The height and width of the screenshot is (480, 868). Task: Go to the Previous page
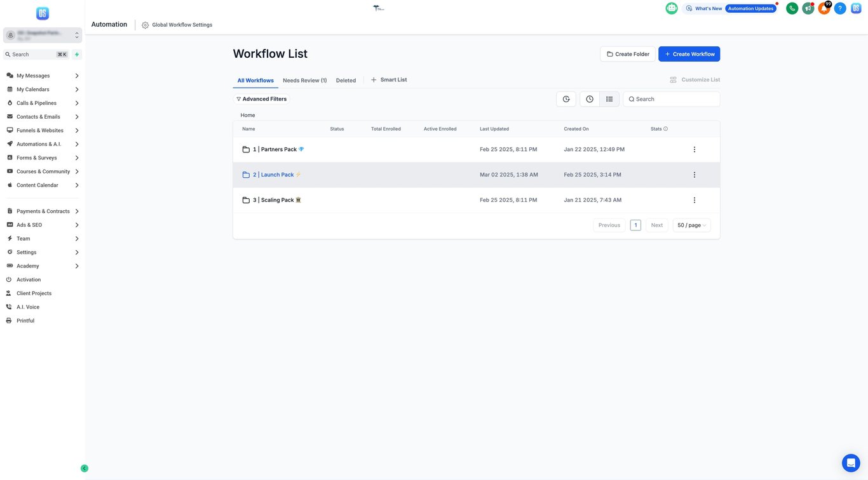point(609,225)
